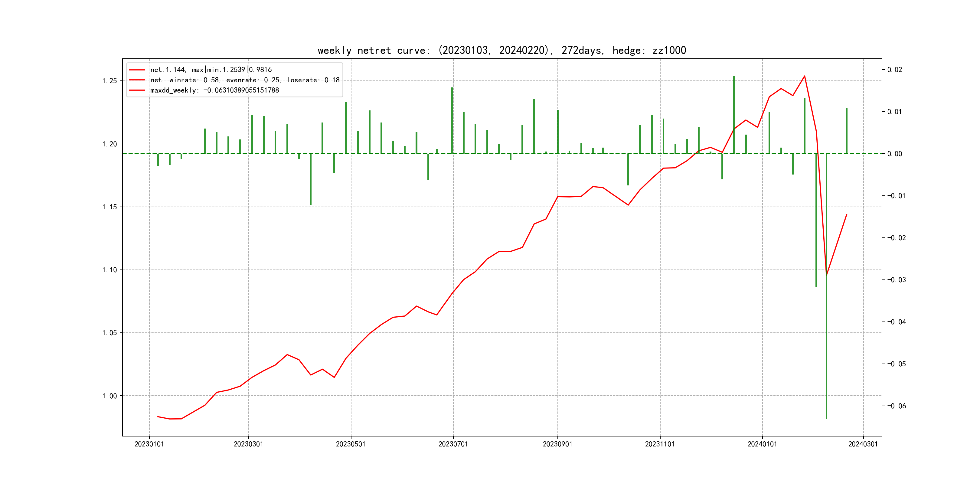
Task: Click the 20230901 x-axis date label
Action: 557,444
